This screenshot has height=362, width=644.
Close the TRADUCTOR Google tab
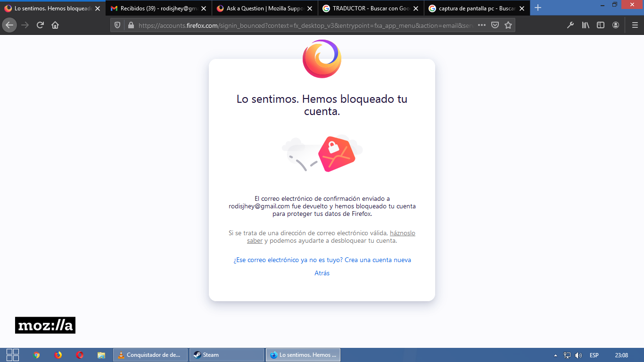click(416, 8)
